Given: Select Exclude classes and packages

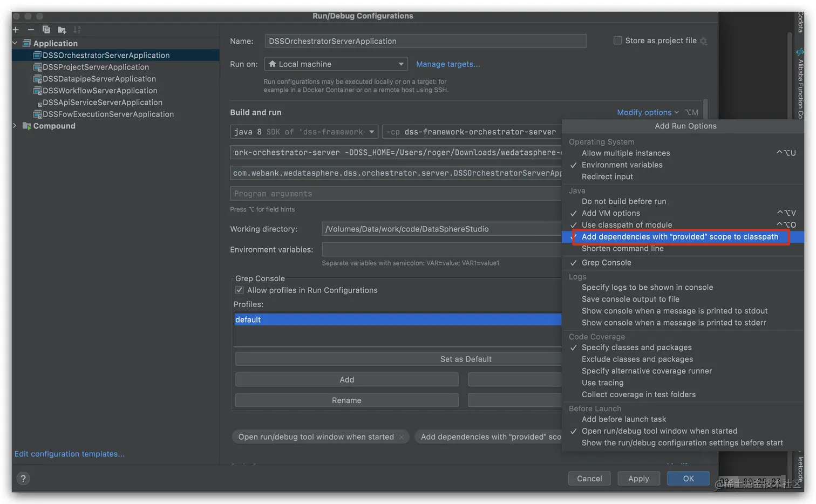Looking at the screenshot, I should [x=637, y=359].
